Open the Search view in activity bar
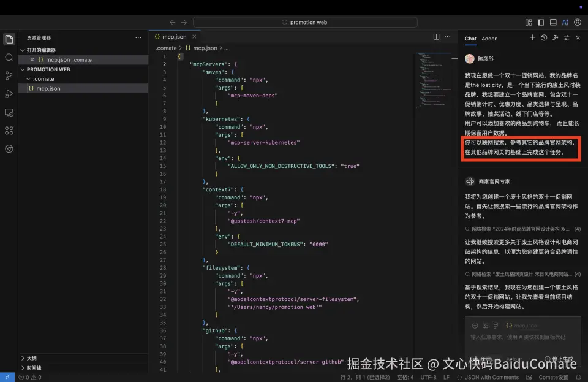 (9, 58)
